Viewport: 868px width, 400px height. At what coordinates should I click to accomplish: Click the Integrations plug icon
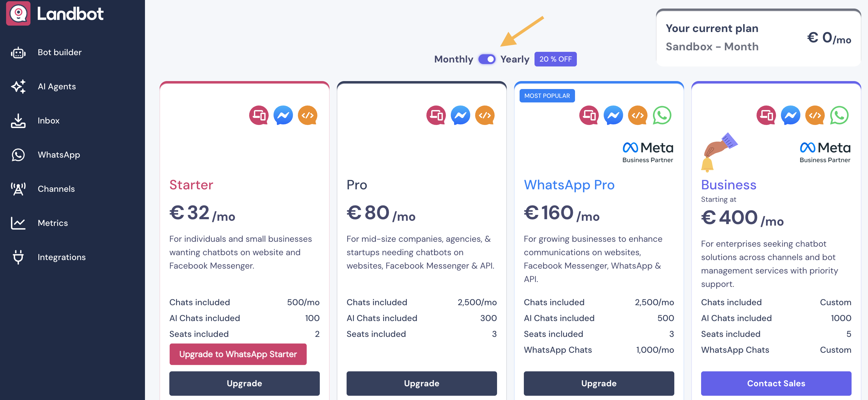pyautogui.click(x=18, y=257)
